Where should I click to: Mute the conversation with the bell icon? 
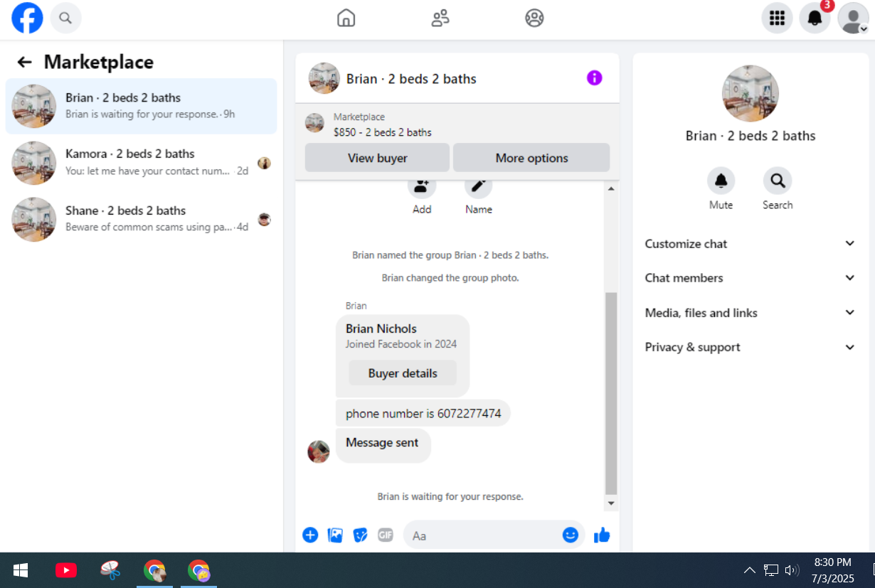coord(721,181)
